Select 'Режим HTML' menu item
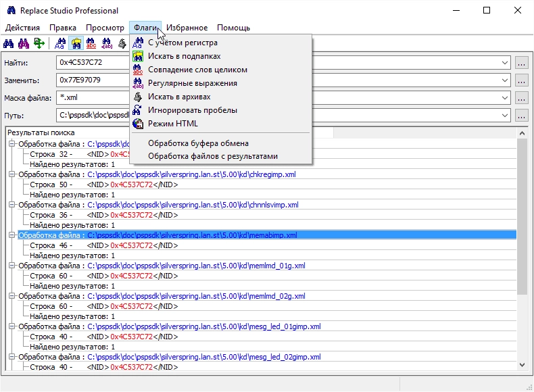534x392 pixels. 221,124
